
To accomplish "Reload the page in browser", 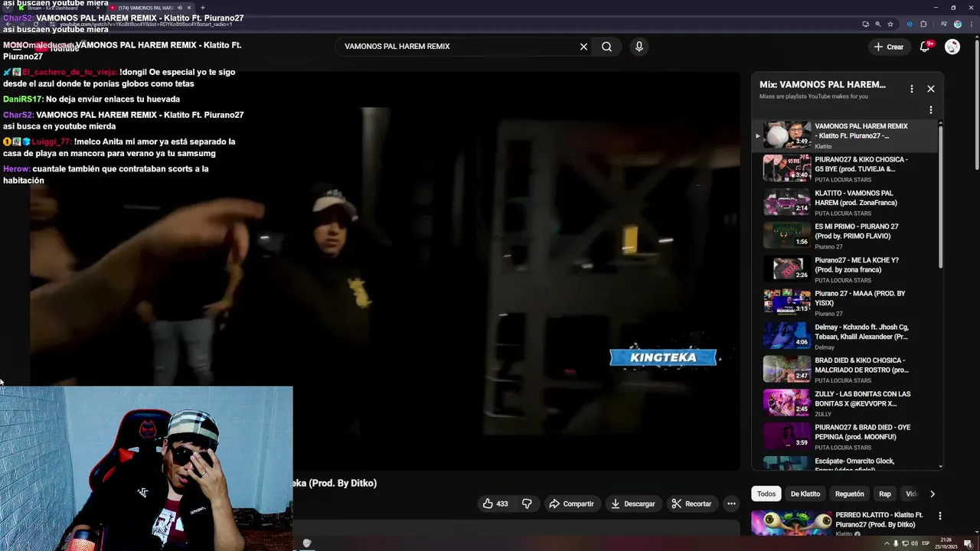I will pos(36,24).
